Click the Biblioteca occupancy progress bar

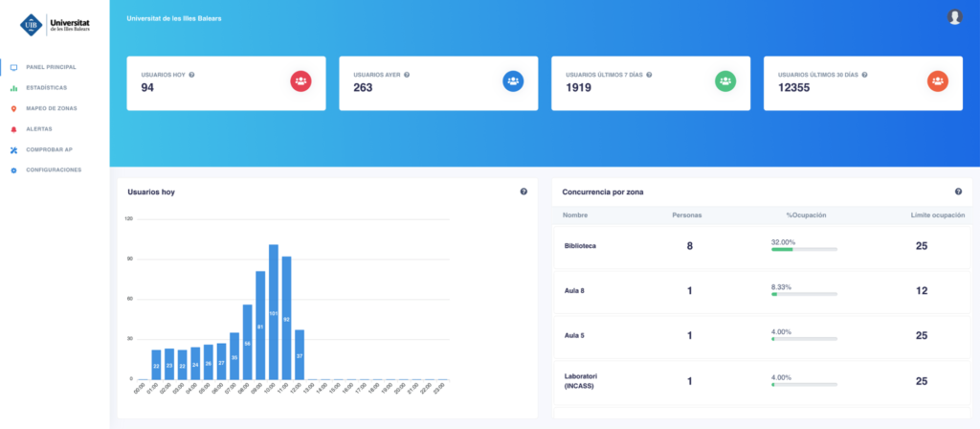pyautogui.click(x=804, y=249)
